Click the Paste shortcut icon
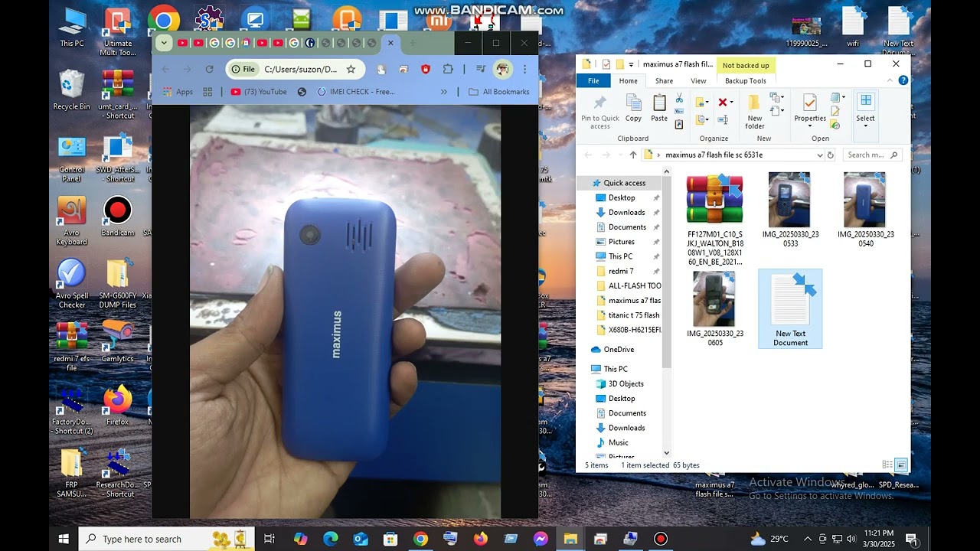The image size is (980, 551). point(679,124)
